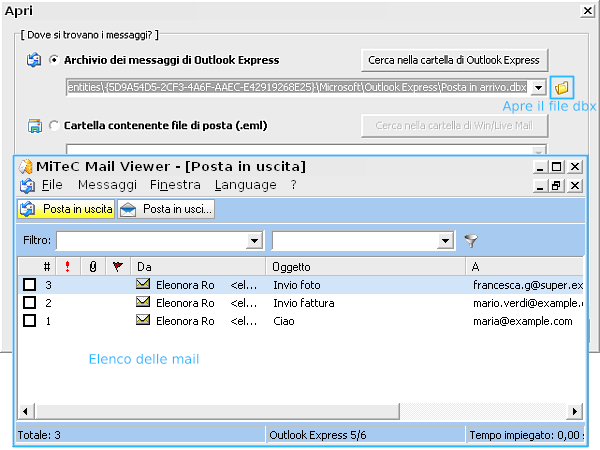Click the menu bar document icon beside File

[27, 186]
